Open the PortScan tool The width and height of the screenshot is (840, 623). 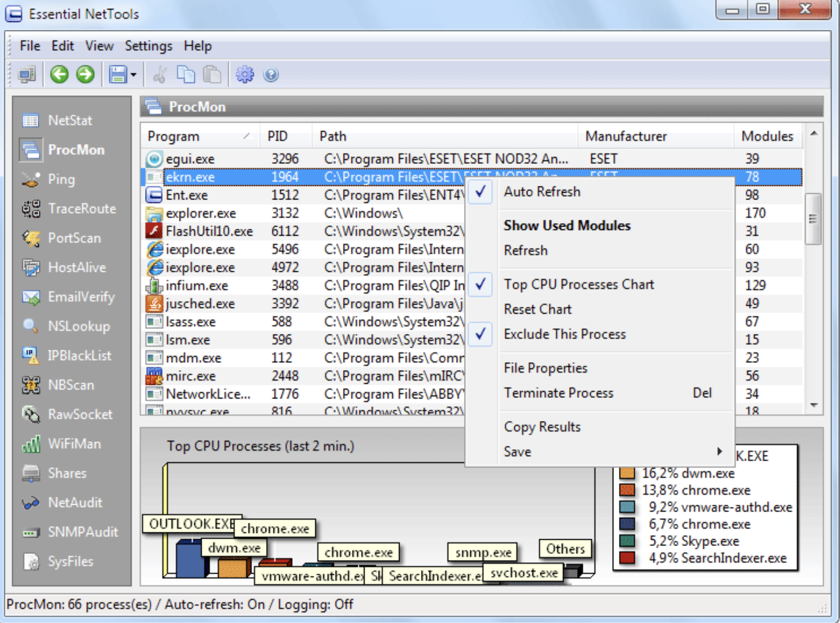click(61, 238)
